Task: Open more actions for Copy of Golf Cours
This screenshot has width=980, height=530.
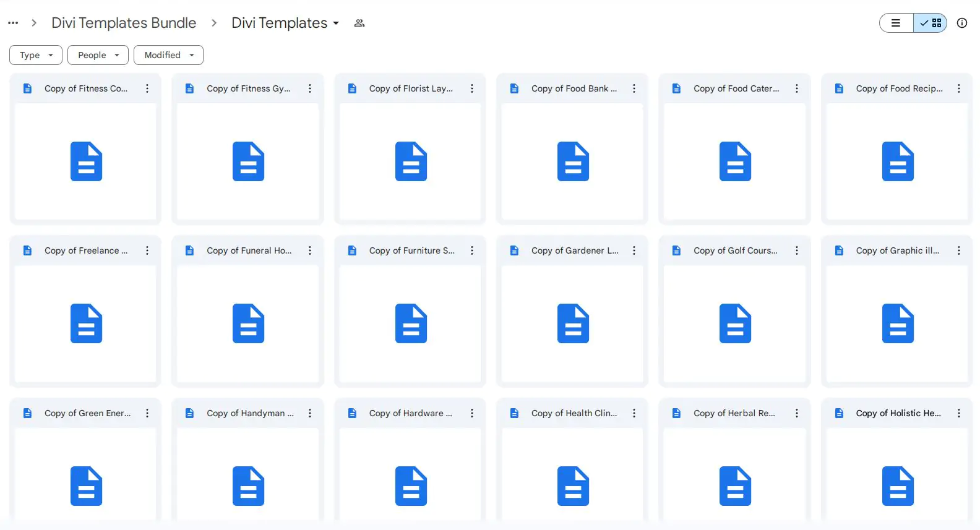Action: 797,250
